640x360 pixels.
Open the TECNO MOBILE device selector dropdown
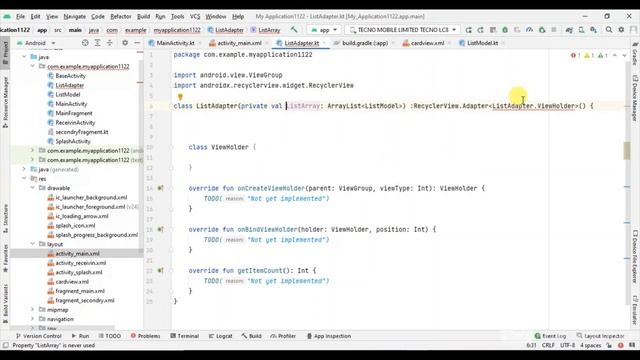pyautogui.click(x=403, y=30)
